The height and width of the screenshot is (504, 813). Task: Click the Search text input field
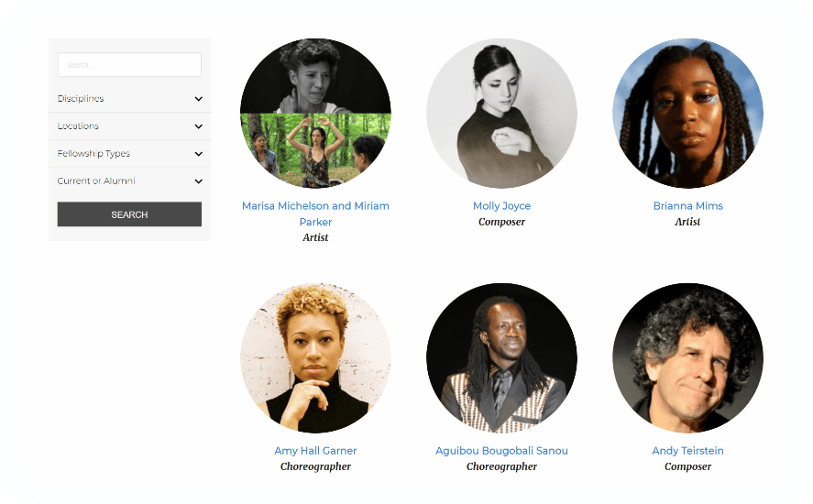pyautogui.click(x=129, y=65)
